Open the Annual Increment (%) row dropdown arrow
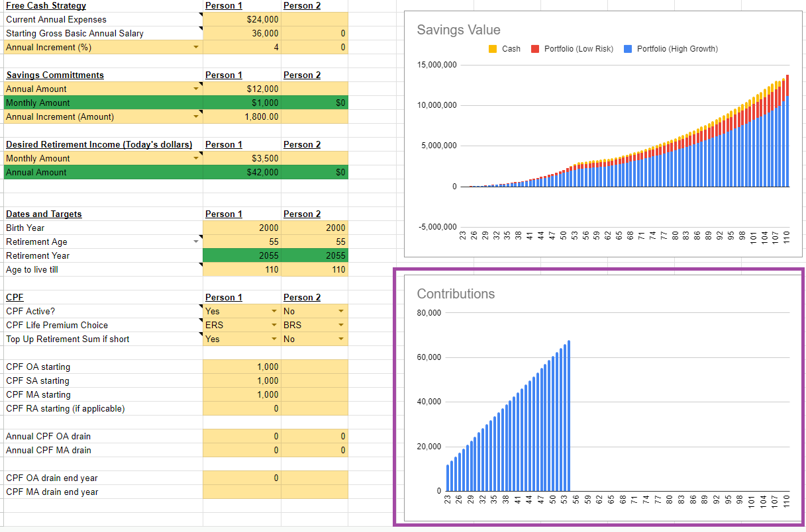The height and width of the screenshot is (532, 806). [195, 48]
